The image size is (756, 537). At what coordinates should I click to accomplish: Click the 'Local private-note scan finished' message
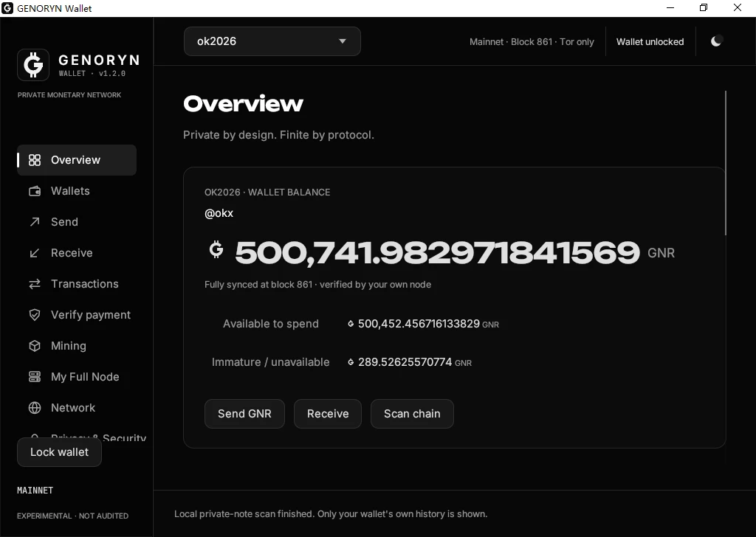331,514
